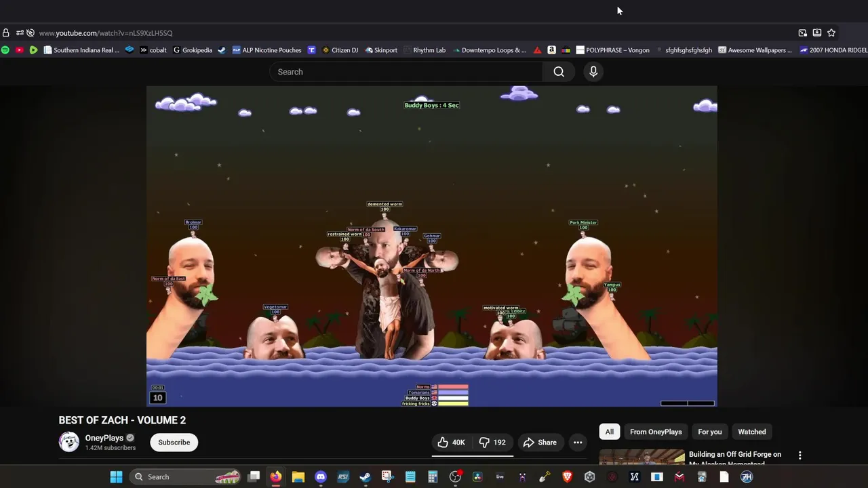This screenshot has height=488, width=868.
Task: Open the Citizen DJ bookmark
Action: coord(340,50)
